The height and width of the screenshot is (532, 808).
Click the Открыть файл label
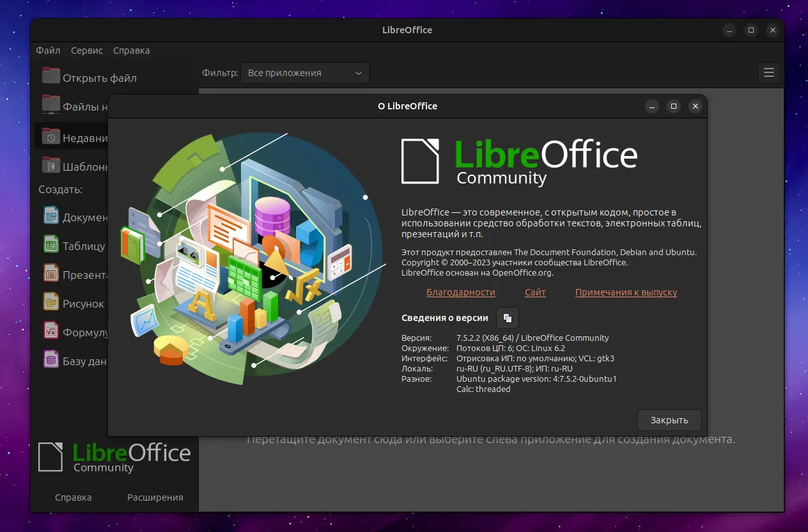100,78
